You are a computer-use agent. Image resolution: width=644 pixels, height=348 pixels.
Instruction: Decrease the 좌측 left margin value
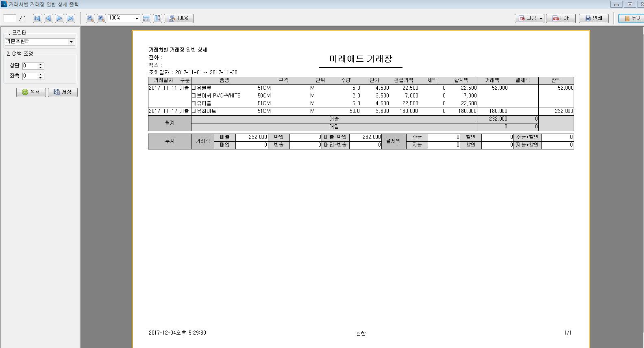[41, 78]
